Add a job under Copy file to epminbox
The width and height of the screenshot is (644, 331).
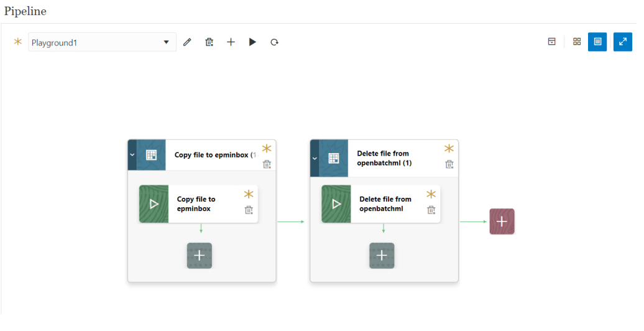point(200,256)
